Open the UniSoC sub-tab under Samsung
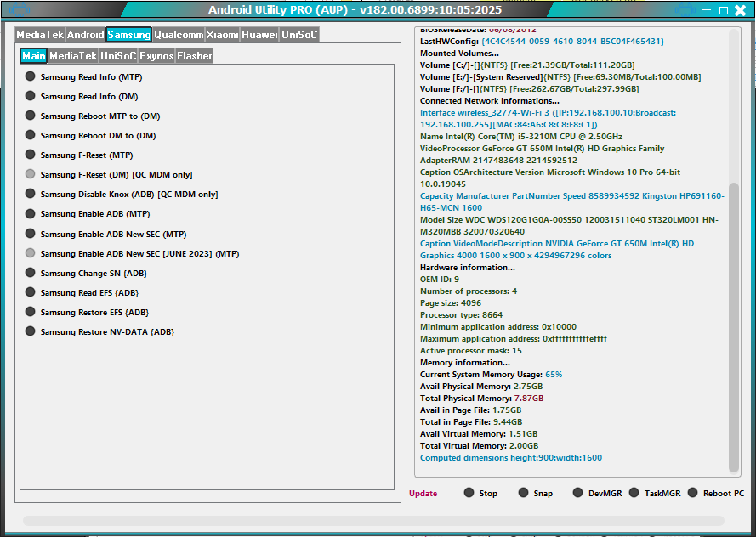 [x=118, y=56]
